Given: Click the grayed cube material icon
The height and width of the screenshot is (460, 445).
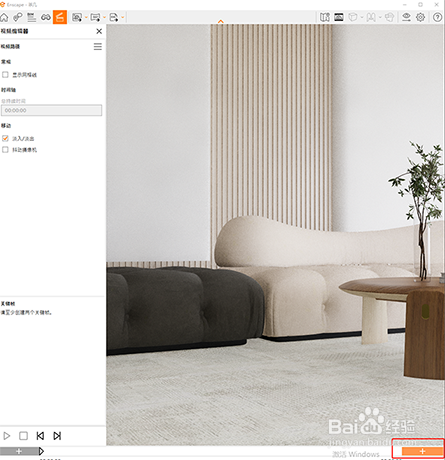Looking at the screenshot, I should [353, 17].
